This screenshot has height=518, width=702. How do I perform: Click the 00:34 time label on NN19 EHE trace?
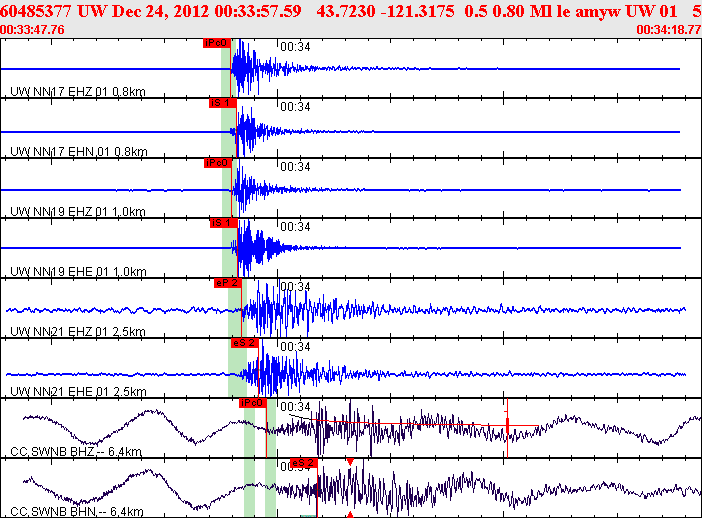tap(295, 227)
